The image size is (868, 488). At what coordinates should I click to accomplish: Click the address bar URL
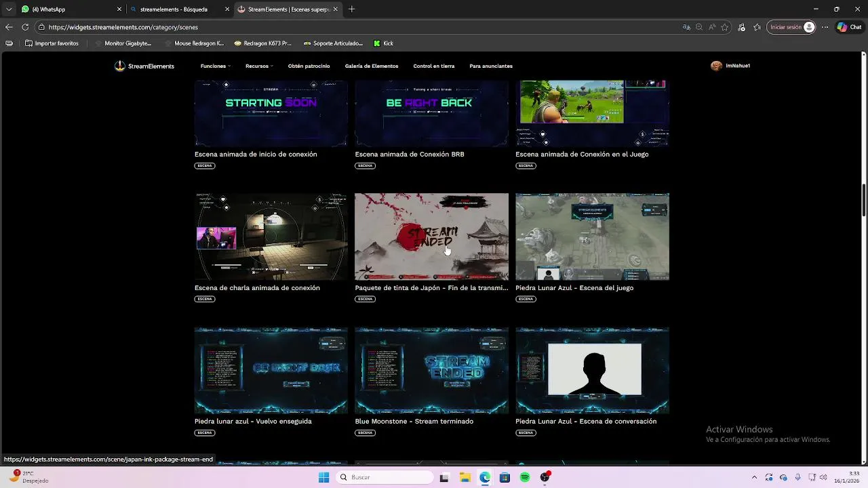point(123,27)
